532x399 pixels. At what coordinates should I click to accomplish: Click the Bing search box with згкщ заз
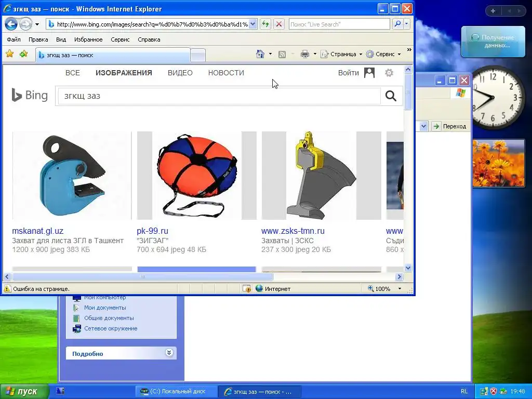(219, 96)
